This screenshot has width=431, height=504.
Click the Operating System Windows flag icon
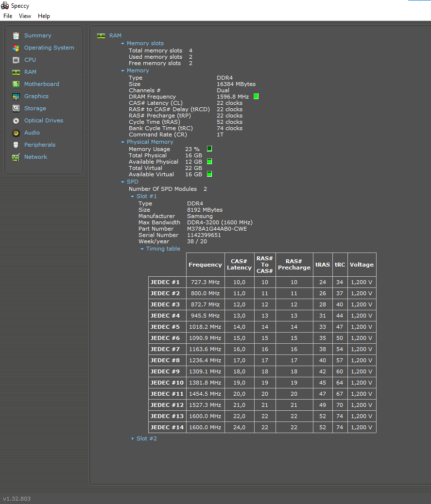point(16,48)
